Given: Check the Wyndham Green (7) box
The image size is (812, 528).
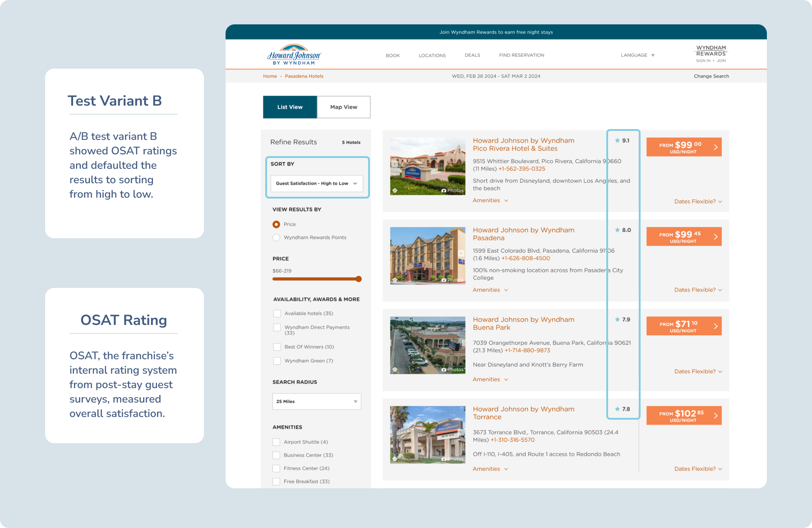Looking at the screenshot, I should click(x=277, y=361).
